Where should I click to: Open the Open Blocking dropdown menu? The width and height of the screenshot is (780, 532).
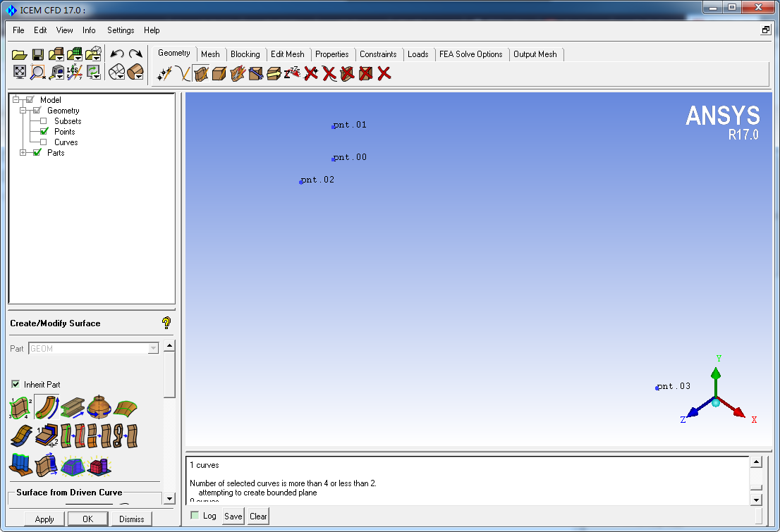(x=97, y=58)
